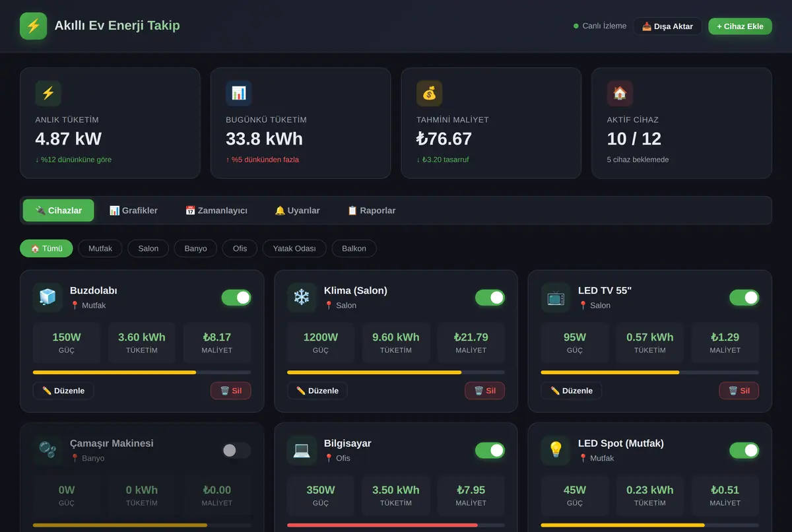
Task: Click the money bag icon on Tahmini Maliyet
Action: (x=429, y=94)
